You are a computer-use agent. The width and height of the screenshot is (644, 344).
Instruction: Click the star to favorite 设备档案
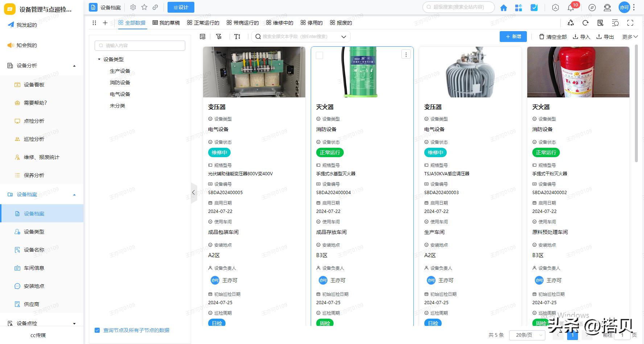(144, 7)
